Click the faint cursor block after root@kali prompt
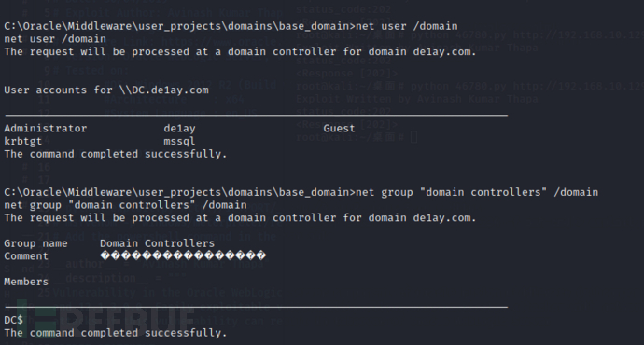 point(414,137)
